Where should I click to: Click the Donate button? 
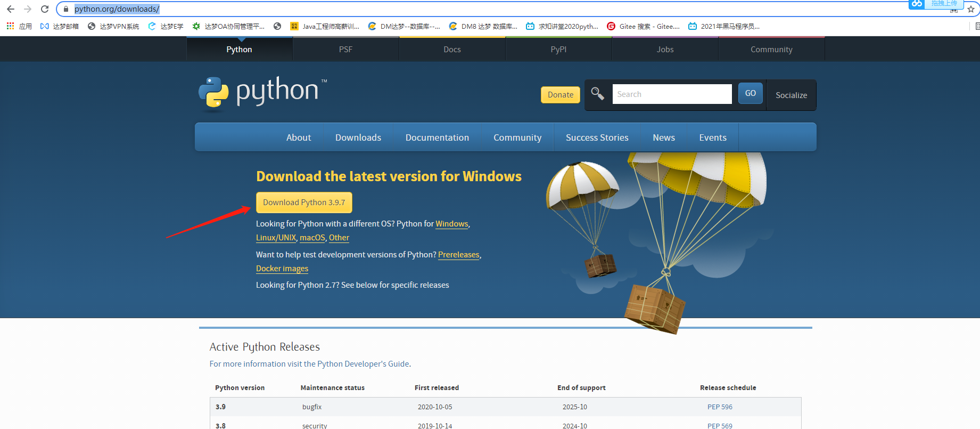point(561,95)
